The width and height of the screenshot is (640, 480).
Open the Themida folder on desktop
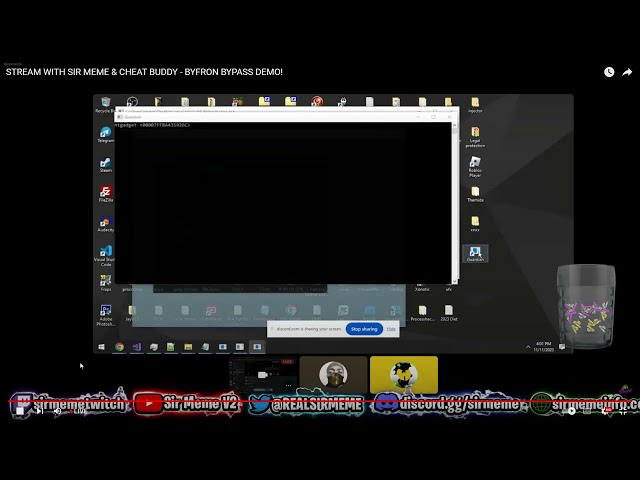pos(475,194)
